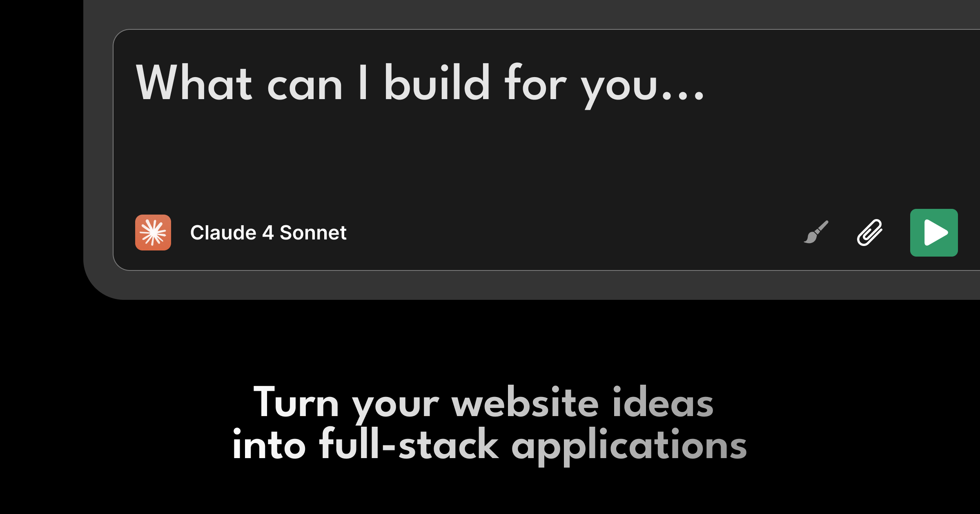Click the "Turn your website ideas" headline

point(483,403)
